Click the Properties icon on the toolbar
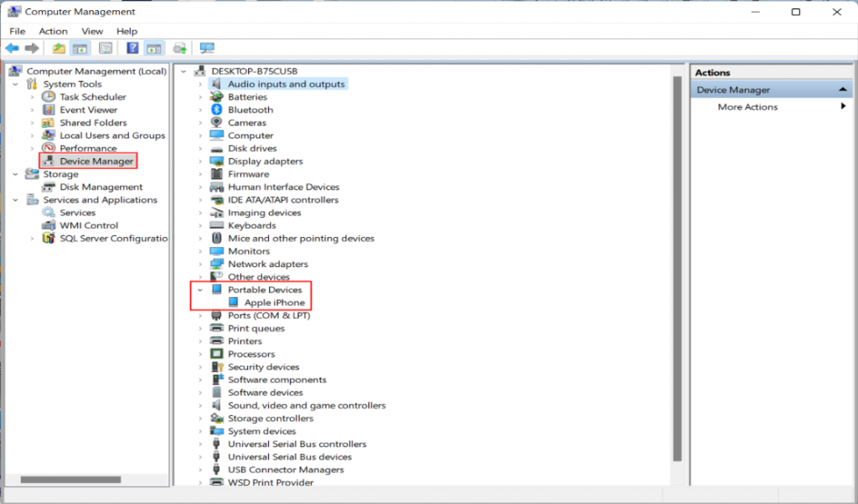 (106, 48)
